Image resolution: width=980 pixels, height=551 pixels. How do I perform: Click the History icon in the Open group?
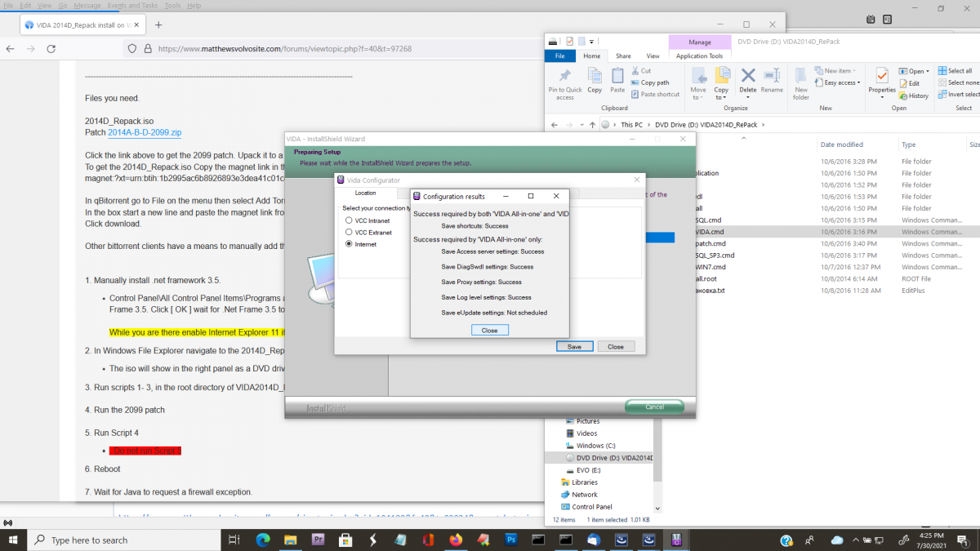point(913,96)
